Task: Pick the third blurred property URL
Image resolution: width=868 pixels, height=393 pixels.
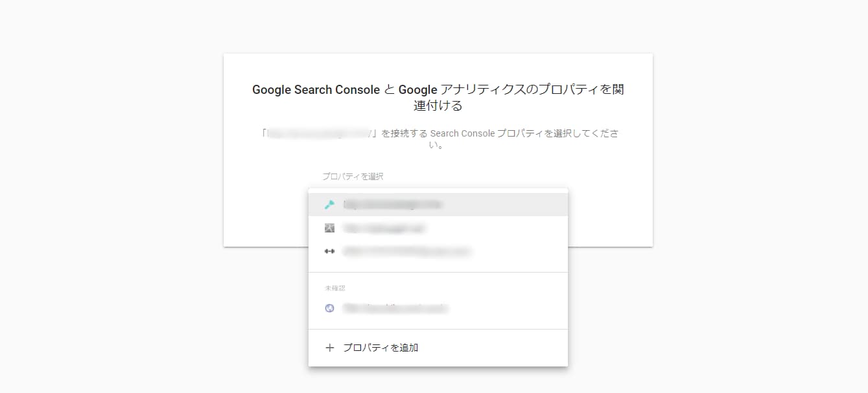Action: (406, 251)
